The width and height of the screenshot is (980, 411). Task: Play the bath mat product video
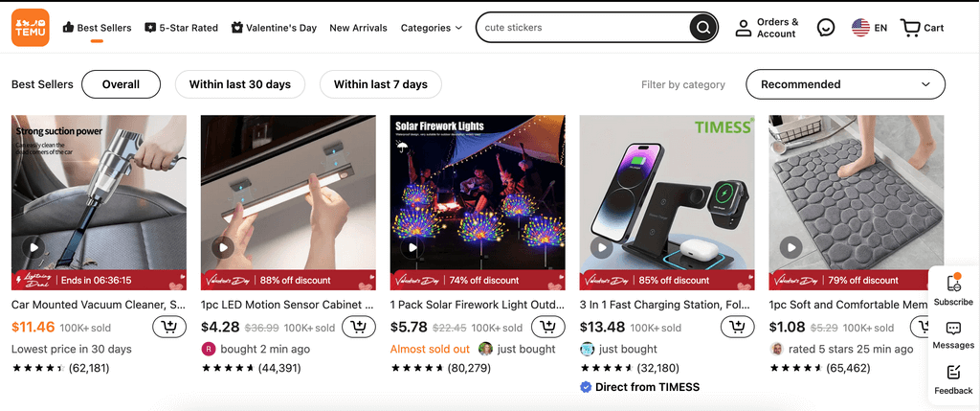click(791, 247)
